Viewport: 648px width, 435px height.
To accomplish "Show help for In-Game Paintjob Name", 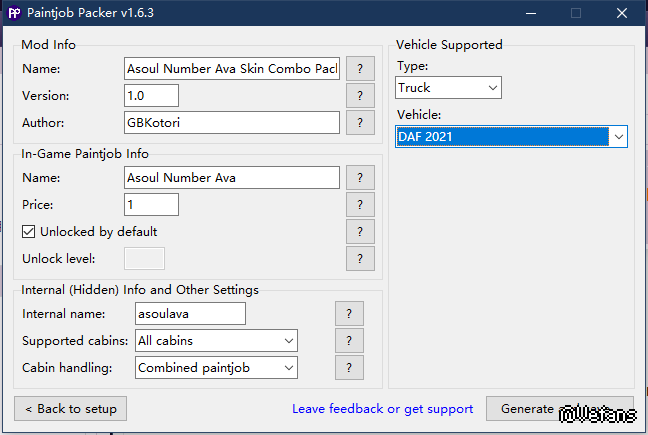I will (x=360, y=178).
